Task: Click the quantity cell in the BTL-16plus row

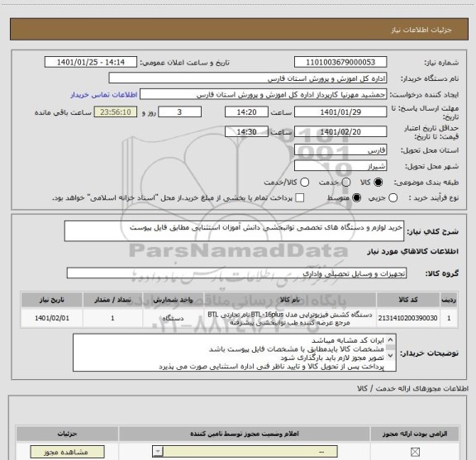Action: [112, 318]
